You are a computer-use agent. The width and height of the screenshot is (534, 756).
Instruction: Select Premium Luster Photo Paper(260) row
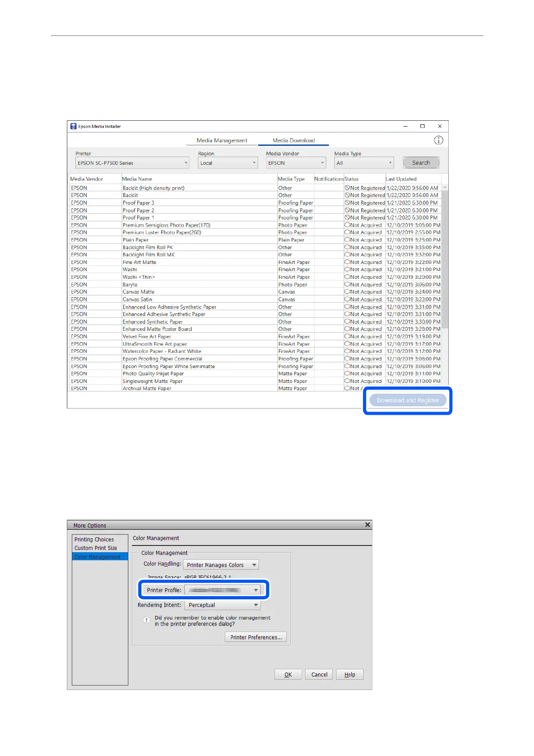255,233
